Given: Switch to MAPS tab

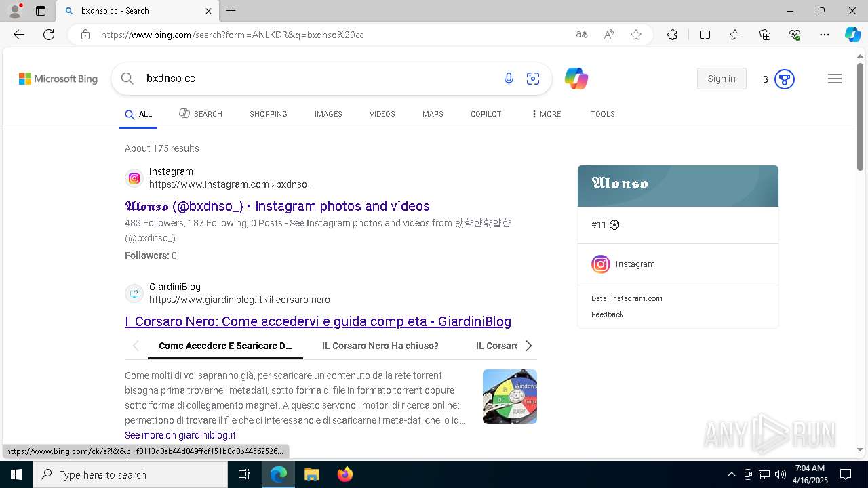Looking at the screenshot, I should (433, 114).
